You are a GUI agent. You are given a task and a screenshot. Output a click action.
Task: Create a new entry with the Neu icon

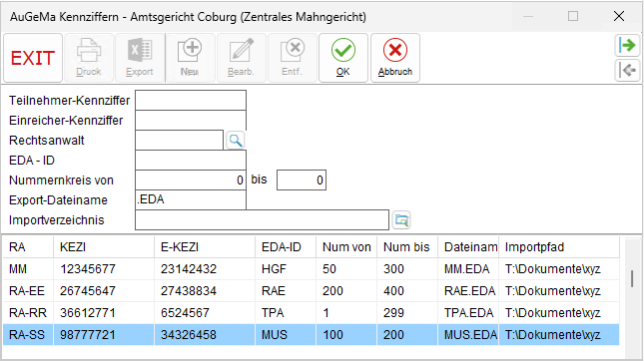click(190, 58)
